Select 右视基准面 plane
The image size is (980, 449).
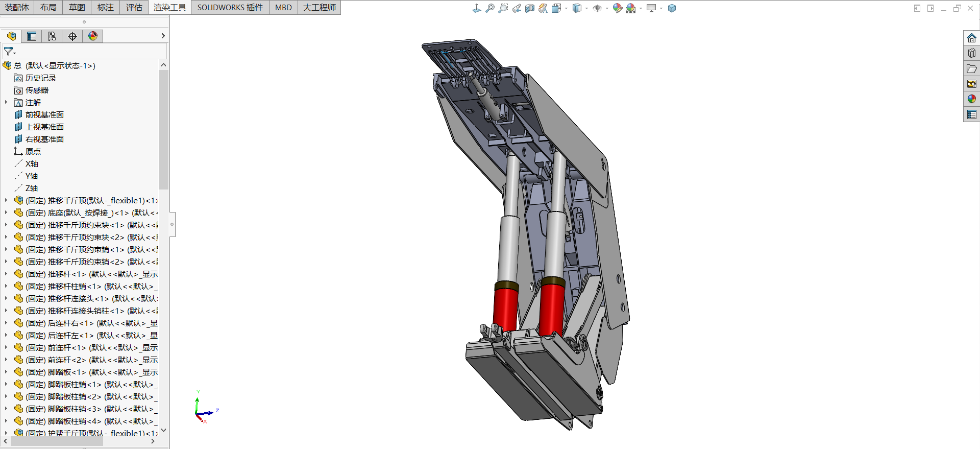[39, 139]
